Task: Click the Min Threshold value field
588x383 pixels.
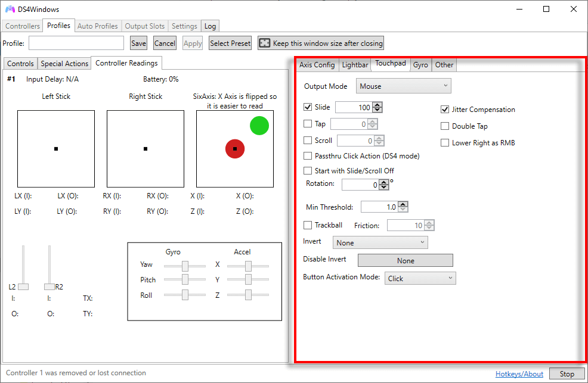Action: (379, 207)
